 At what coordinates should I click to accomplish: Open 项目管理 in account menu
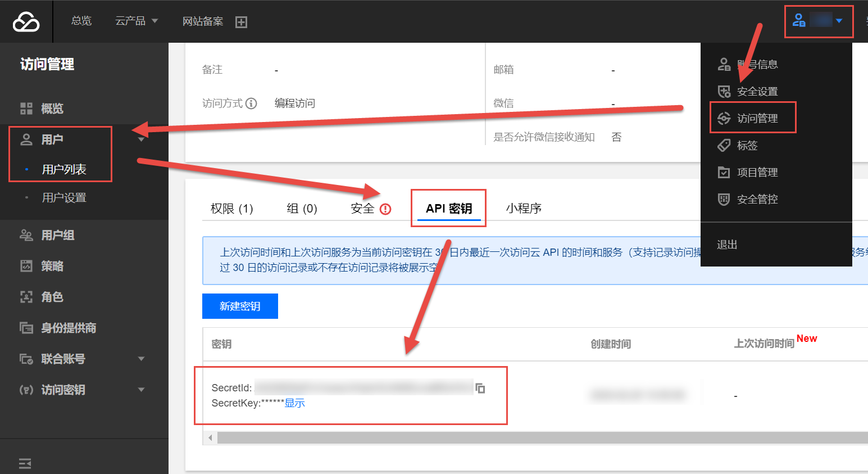pyautogui.click(x=757, y=172)
